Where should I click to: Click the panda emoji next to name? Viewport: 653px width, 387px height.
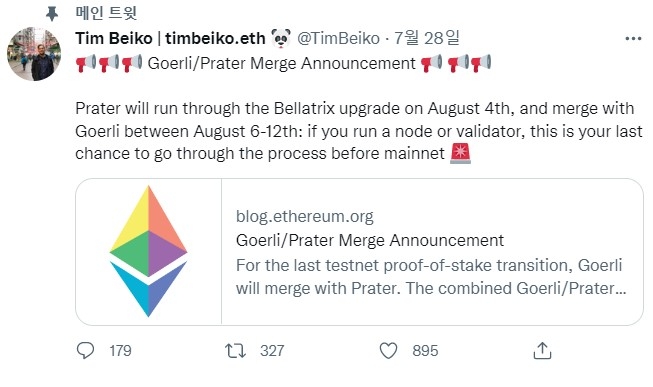click(281, 38)
